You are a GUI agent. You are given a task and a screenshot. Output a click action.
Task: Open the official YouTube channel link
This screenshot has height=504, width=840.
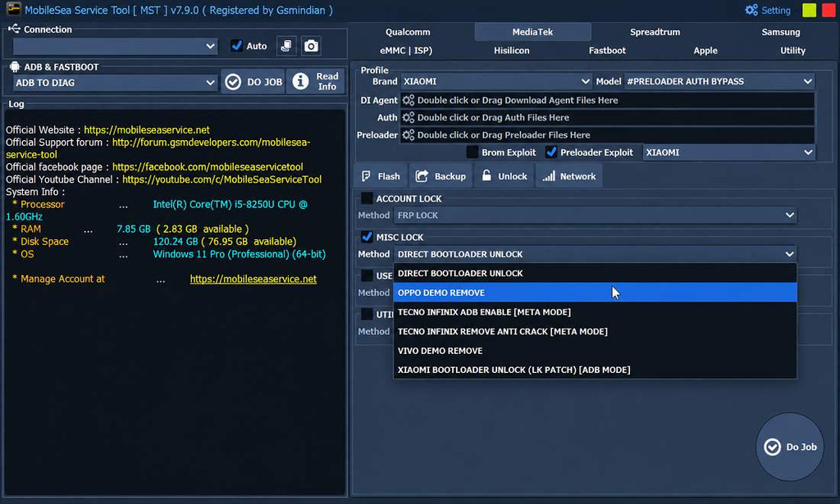[x=221, y=179]
